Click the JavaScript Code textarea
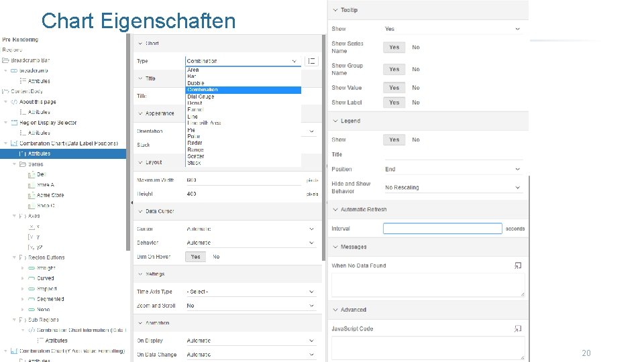This screenshot has width=644, height=362. click(x=428, y=348)
